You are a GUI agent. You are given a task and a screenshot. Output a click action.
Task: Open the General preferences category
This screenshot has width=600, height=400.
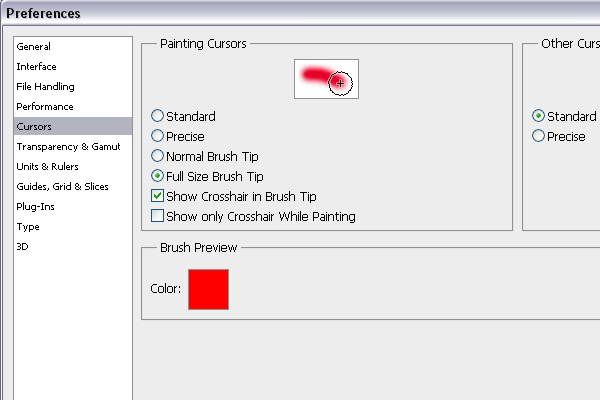point(73,47)
